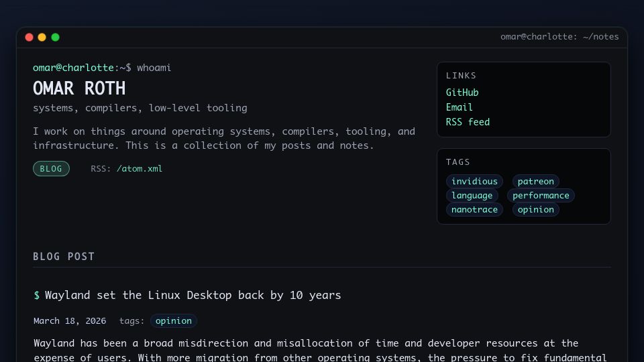Click the 'March 18, 2026' date
The image size is (644, 362).
tap(70, 321)
